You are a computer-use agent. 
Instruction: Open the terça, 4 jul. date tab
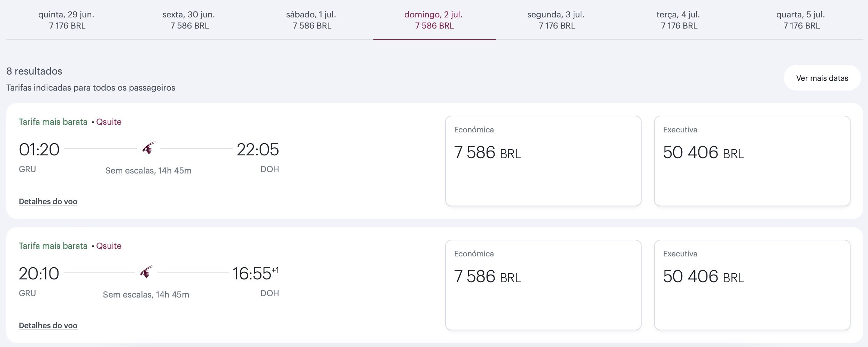tap(679, 20)
